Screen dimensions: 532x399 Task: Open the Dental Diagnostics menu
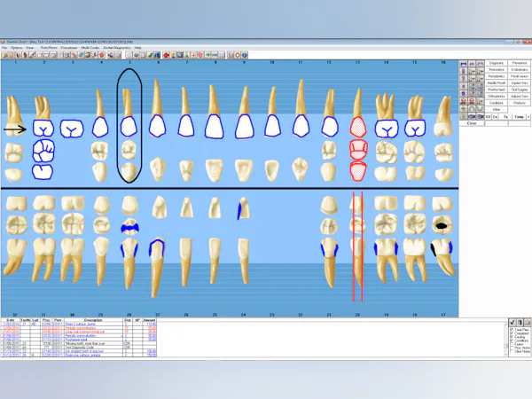[117, 48]
